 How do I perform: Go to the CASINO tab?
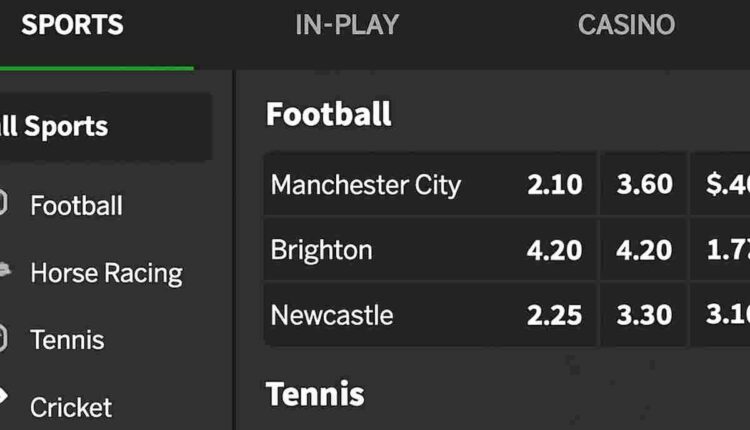(x=626, y=25)
